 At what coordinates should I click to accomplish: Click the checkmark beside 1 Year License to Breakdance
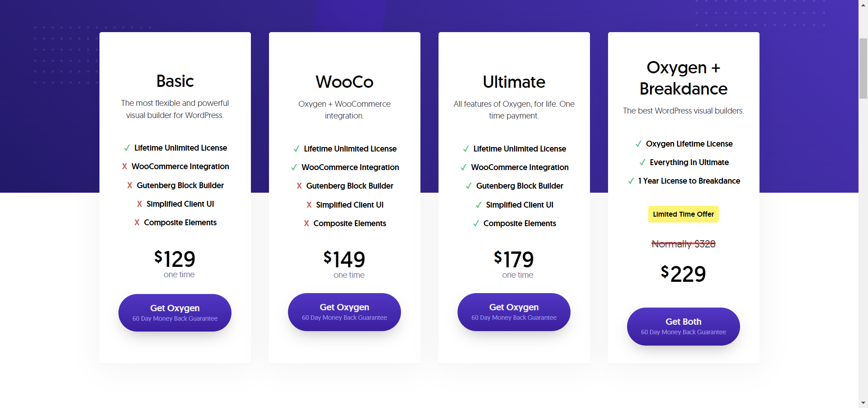coord(631,181)
